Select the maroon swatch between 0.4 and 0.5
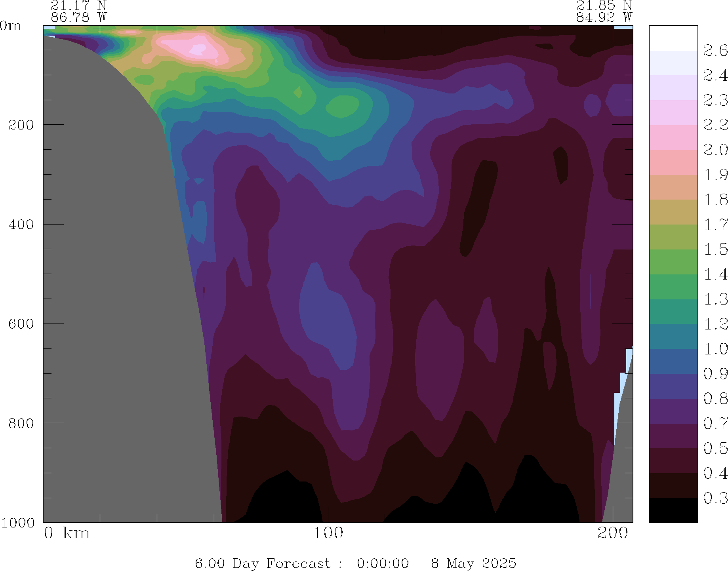This screenshot has height=571, width=728. (x=673, y=461)
